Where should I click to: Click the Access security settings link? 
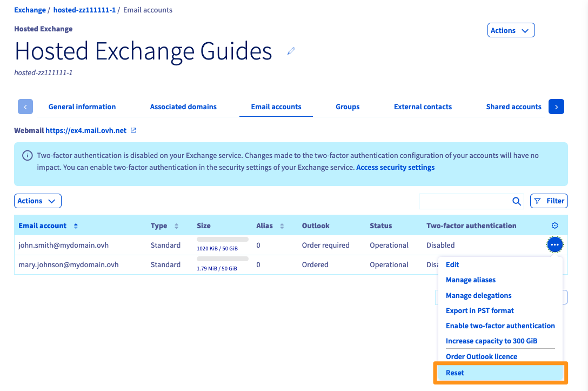pyautogui.click(x=395, y=168)
